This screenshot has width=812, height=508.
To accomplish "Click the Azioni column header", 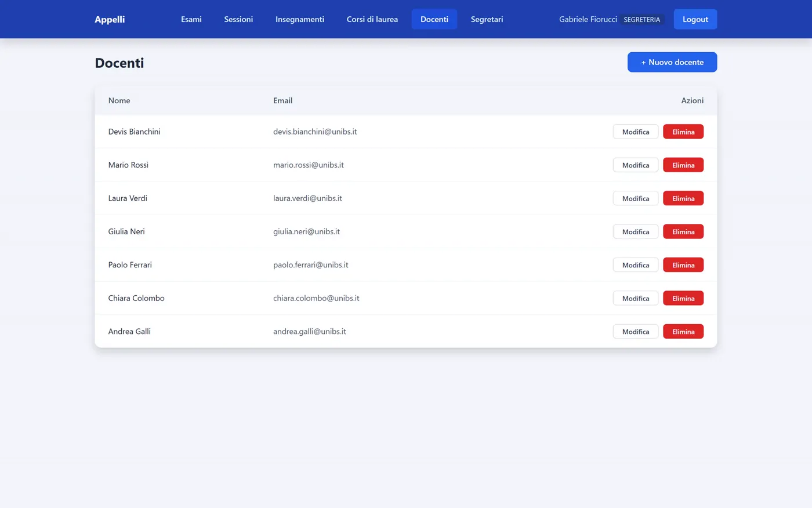I will [692, 100].
